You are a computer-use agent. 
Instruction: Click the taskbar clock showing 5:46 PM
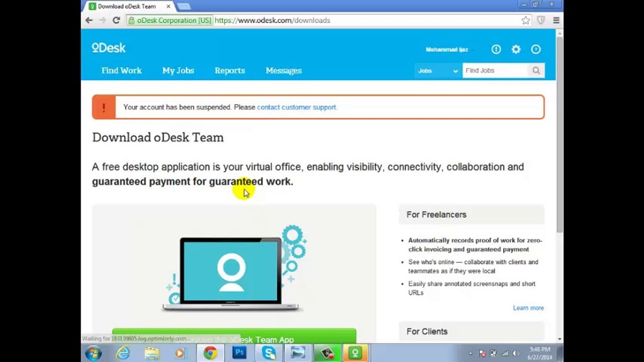pyautogui.click(x=539, y=353)
